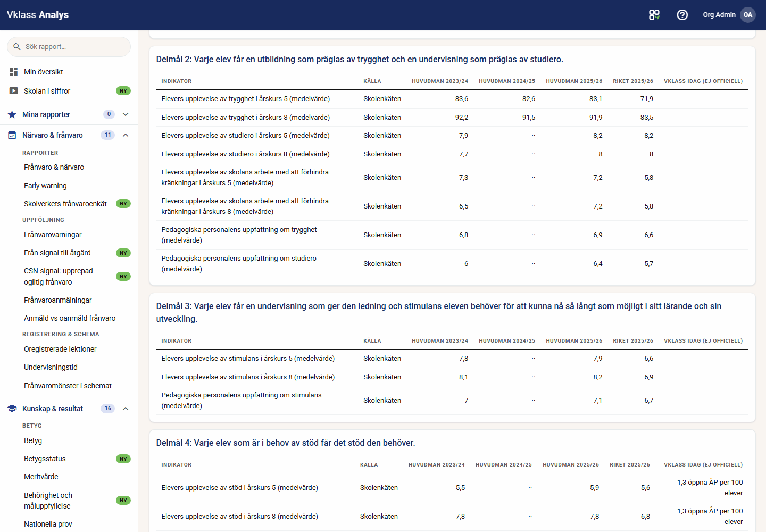Click the count badge 11 on Närvaro & frånvaro
Viewport: 766px width, 532px height.
[108, 135]
